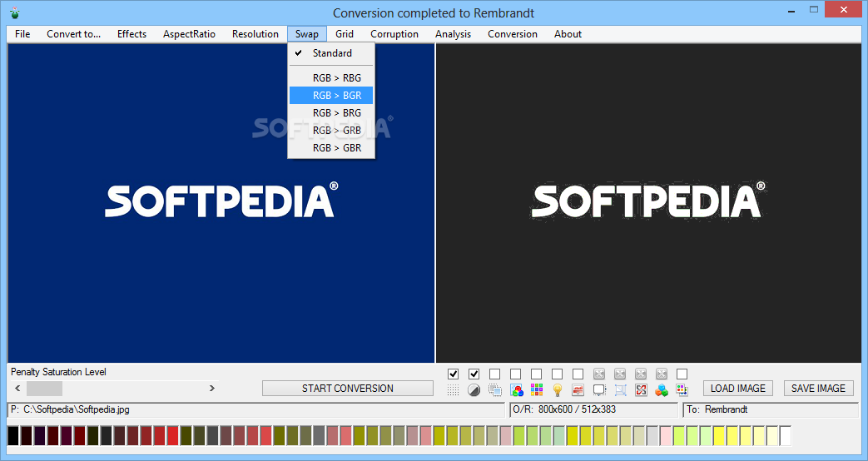Choose RGB > BGR swap option

(331, 95)
